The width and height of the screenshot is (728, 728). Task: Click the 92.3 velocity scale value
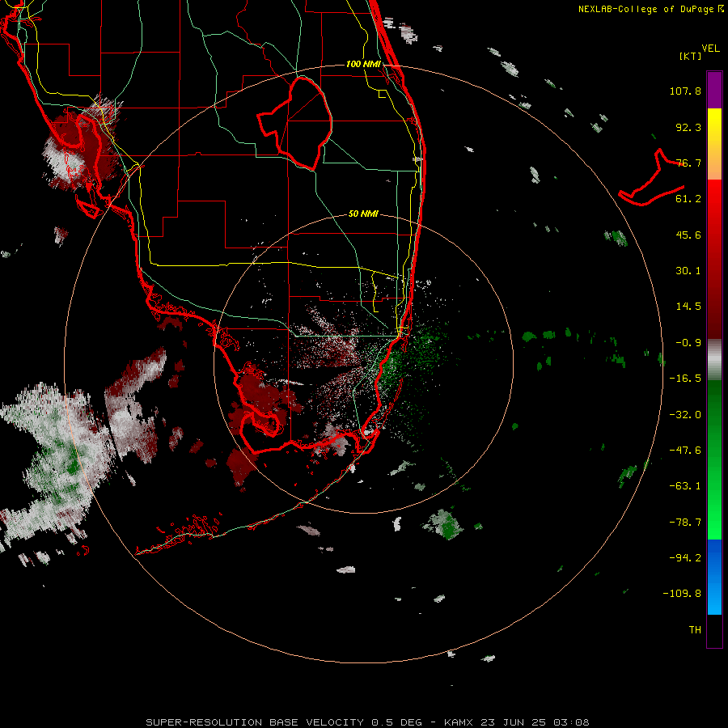(x=688, y=127)
